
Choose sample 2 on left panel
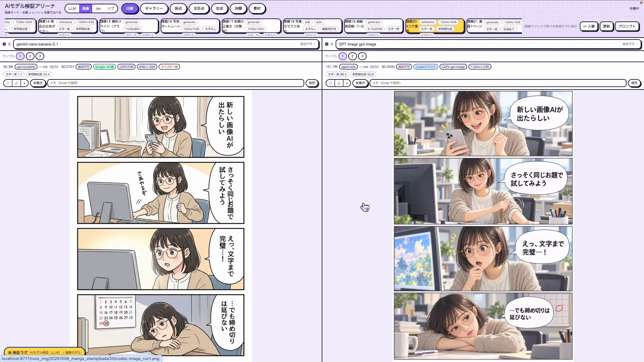coord(30,56)
